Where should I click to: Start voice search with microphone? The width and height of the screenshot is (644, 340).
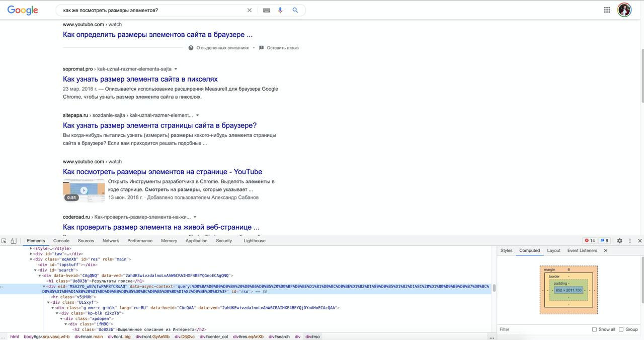[280, 10]
